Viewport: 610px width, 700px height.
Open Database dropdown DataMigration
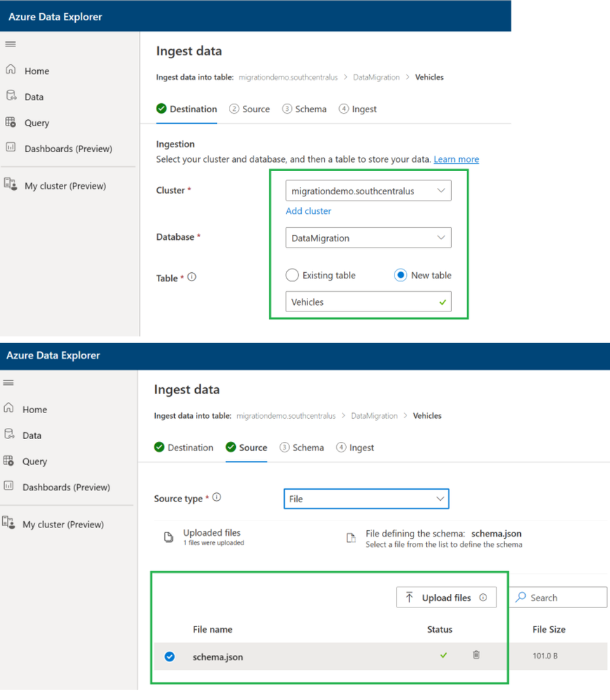[x=369, y=238]
